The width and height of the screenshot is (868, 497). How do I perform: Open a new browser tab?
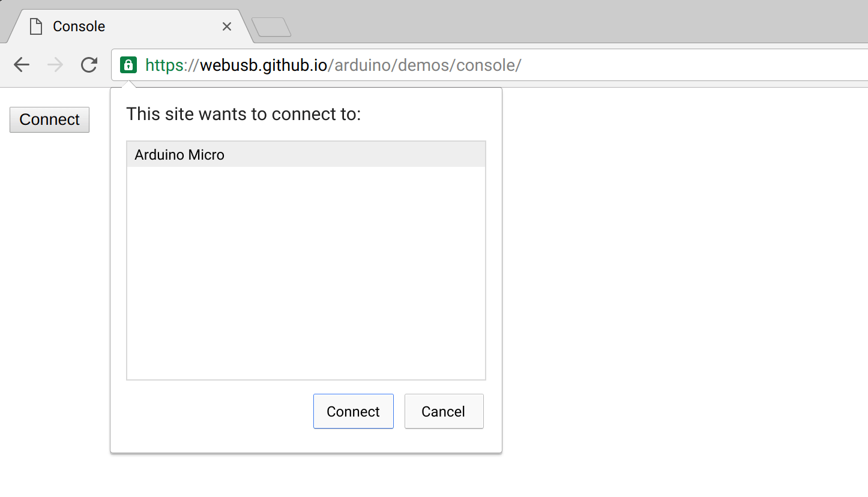pyautogui.click(x=271, y=27)
